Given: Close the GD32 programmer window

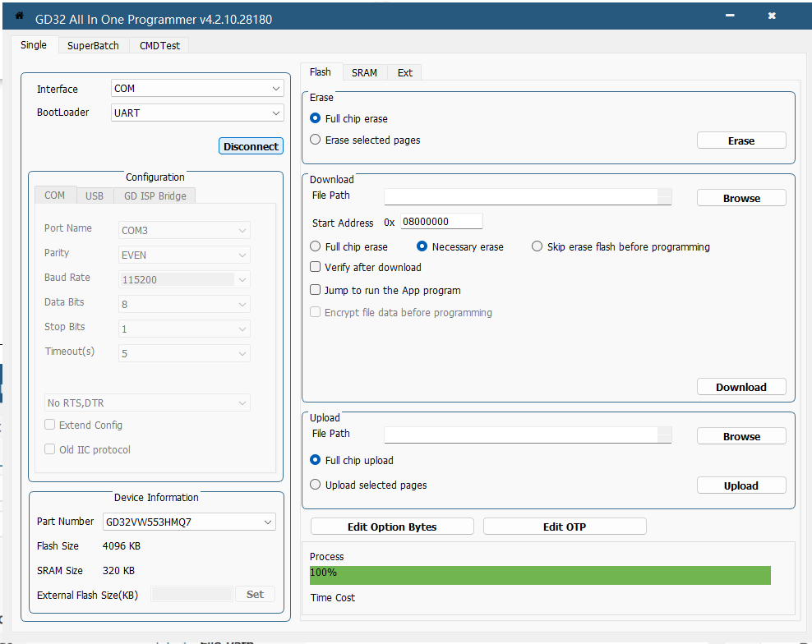Looking at the screenshot, I should click(771, 16).
